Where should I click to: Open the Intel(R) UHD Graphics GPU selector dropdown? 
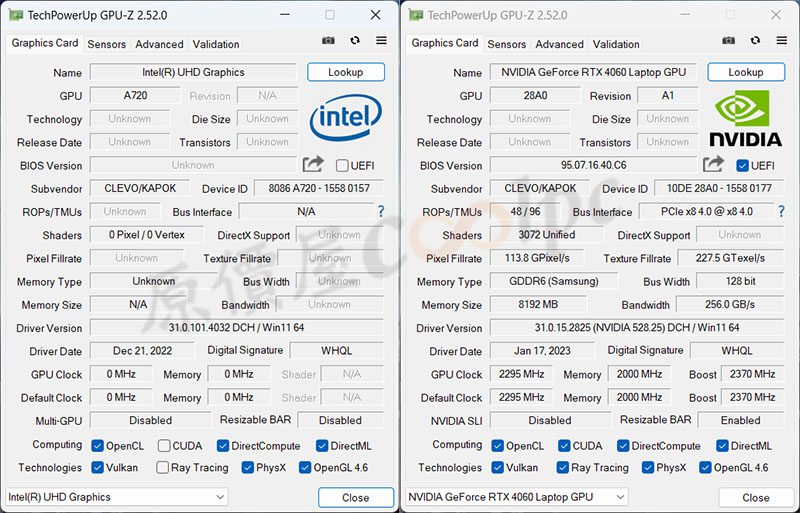117,497
